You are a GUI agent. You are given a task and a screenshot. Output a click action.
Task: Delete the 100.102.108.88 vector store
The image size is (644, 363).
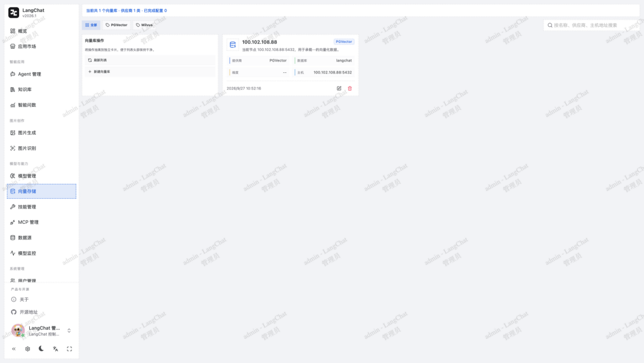point(350,88)
